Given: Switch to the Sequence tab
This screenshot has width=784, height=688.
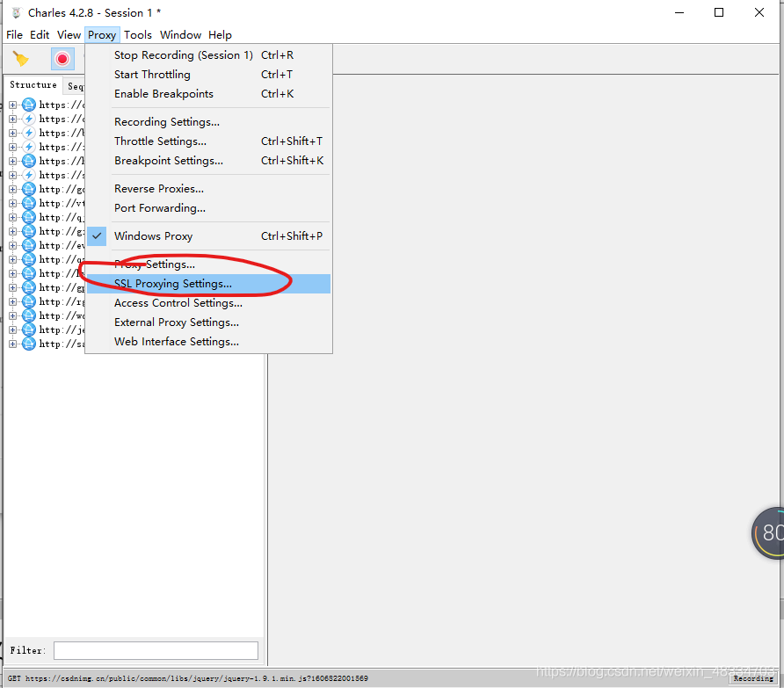Looking at the screenshot, I should [75, 86].
